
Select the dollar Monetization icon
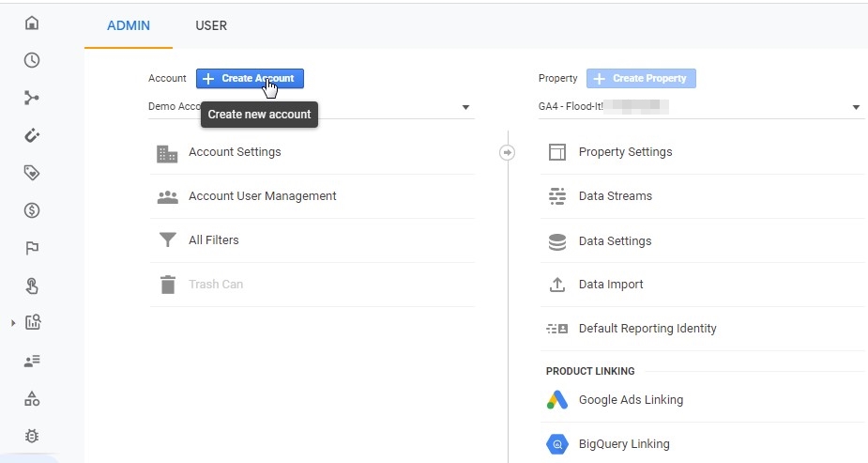[32, 210]
